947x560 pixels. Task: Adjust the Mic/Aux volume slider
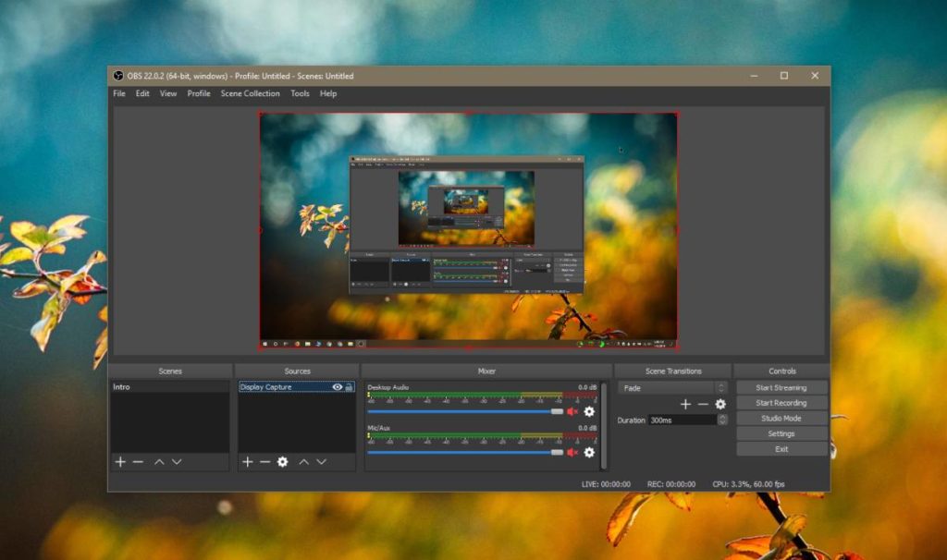tap(555, 452)
